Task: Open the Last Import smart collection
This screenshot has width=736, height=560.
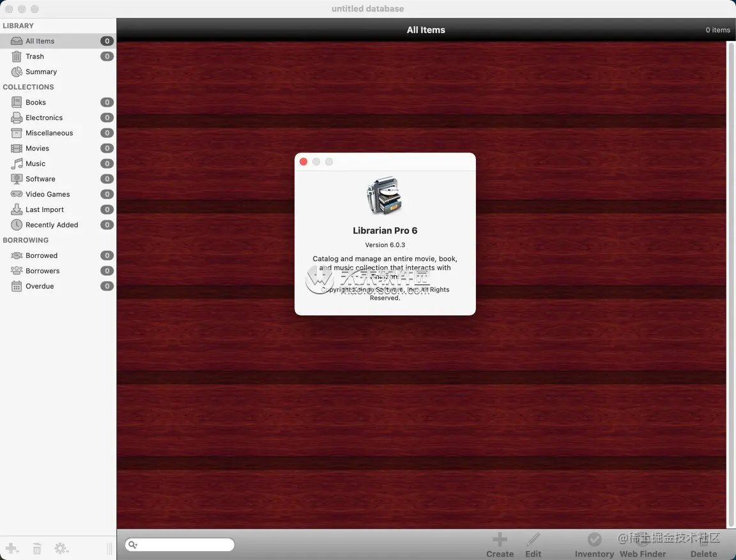Action: [x=57, y=209]
